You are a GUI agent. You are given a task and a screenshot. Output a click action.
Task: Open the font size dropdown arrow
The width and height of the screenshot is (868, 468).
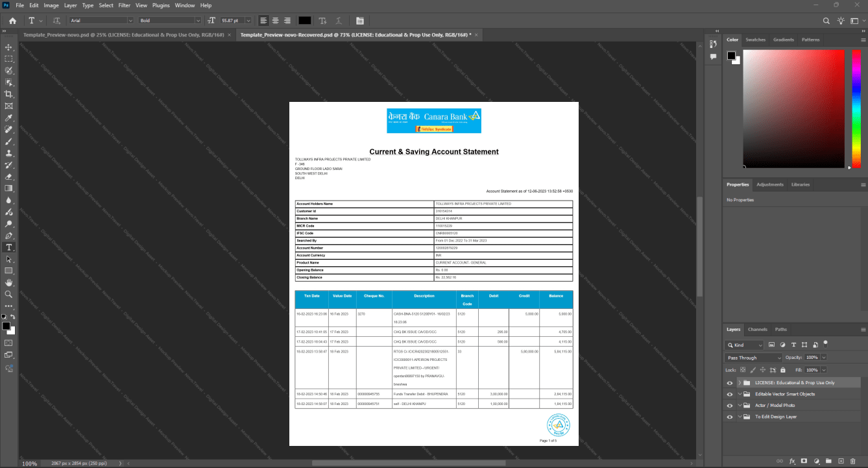point(248,21)
